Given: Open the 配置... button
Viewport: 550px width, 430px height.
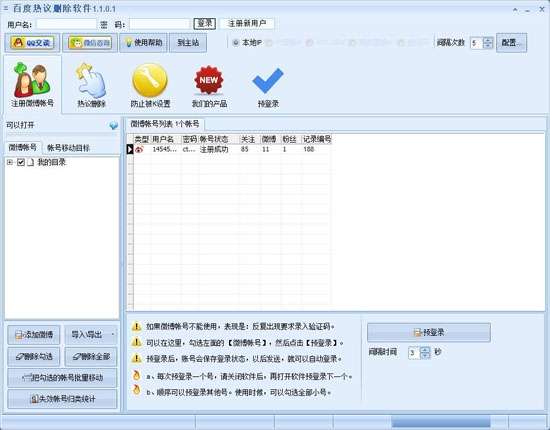Looking at the screenshot, I should click(511, 43).
